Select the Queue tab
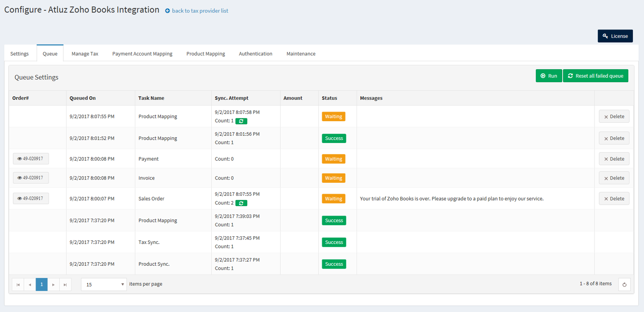Viewport: 644px width, 312px height. 50,54
